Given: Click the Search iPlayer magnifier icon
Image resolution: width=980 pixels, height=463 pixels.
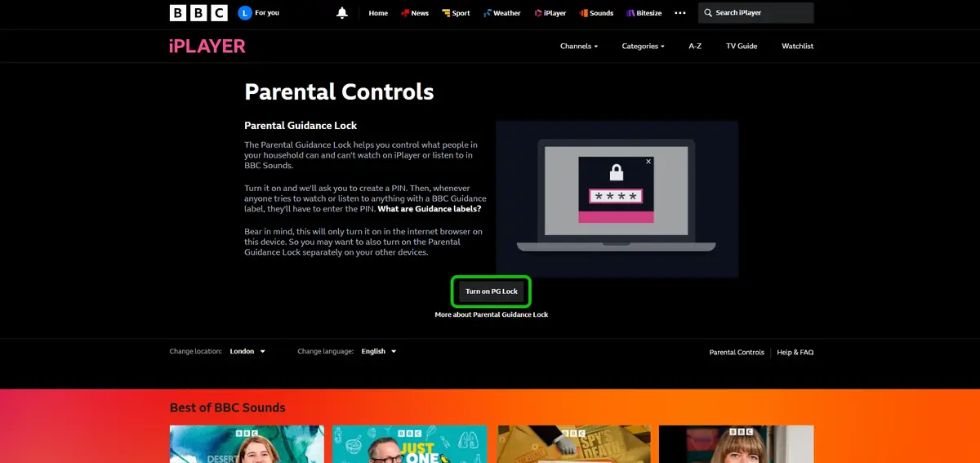Looking at the screenshot, I should (x=707, y=13).
